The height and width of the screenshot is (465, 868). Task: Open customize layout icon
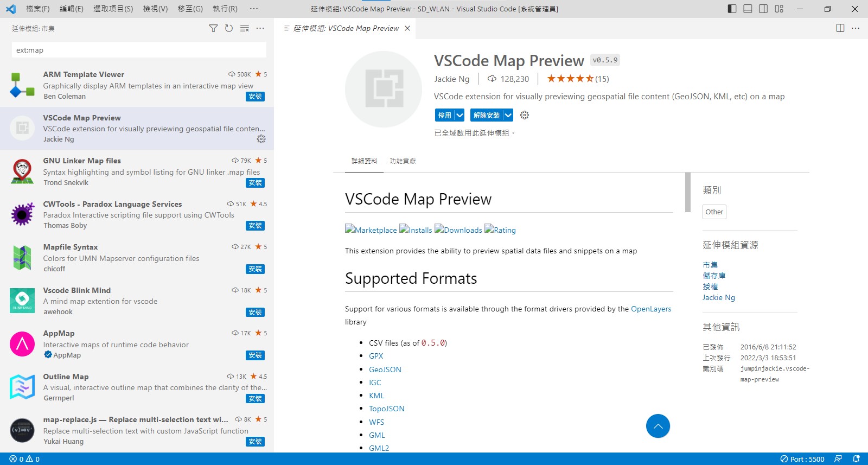pyautogui.click(x=779, y=9)
